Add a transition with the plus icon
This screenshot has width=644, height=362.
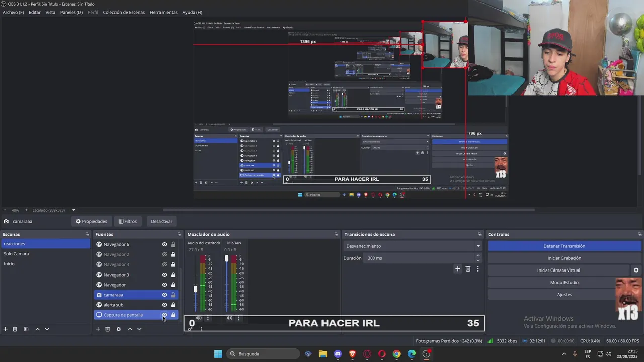coord(458,269)
